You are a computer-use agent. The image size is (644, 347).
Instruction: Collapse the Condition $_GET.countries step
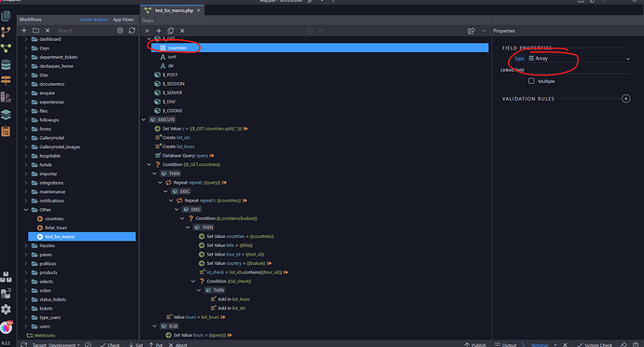point(149,165)
